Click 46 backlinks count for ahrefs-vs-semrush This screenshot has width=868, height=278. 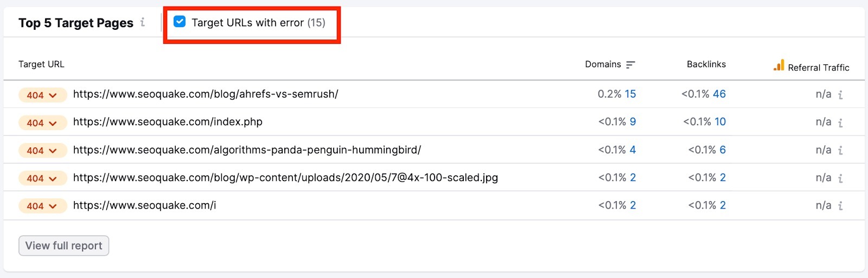719,94
